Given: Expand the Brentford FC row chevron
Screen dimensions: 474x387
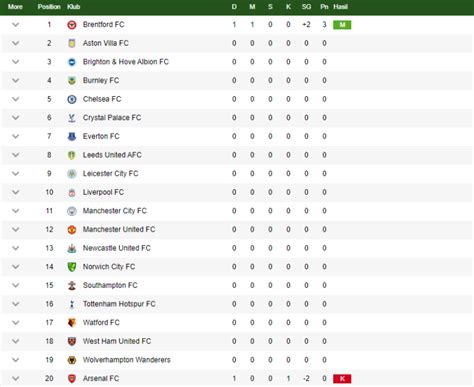Looking at the screenshot, I should pyautogui.click(x=15, y=25).
